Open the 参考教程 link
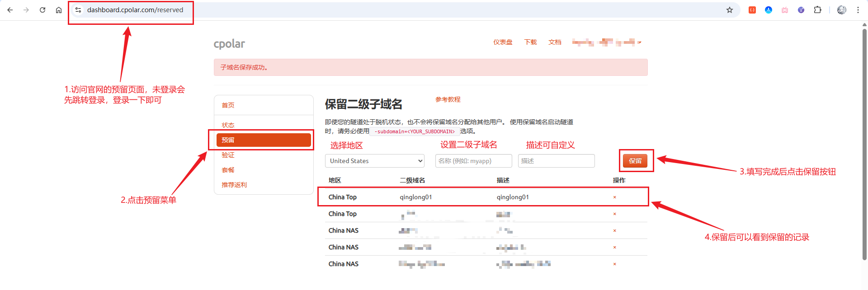Screen dimensions: 868x290 pos(448,99)
